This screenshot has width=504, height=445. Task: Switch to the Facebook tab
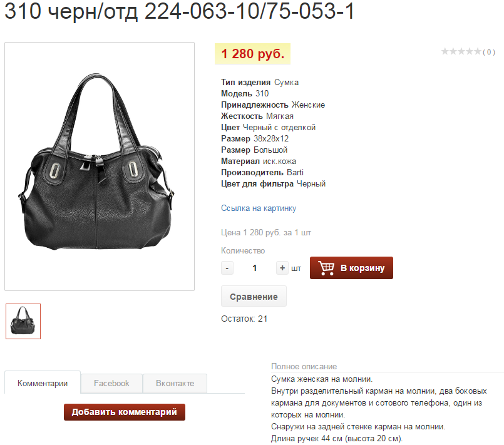coord(111,383)
